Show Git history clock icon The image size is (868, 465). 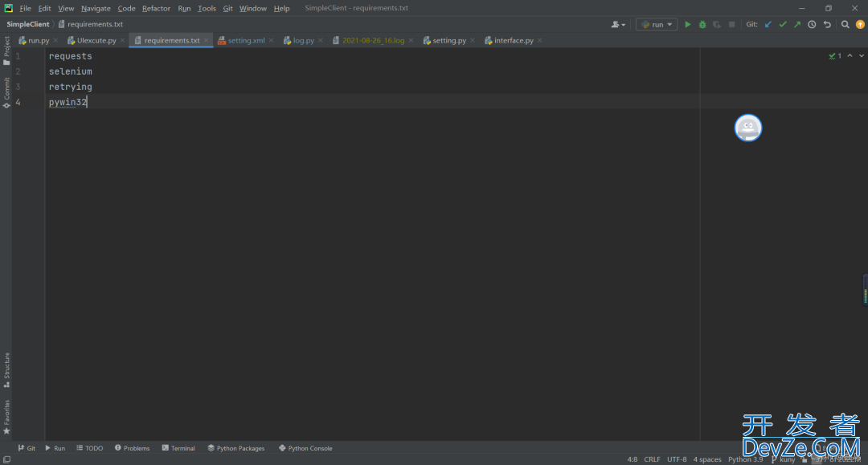click(812, 24)
